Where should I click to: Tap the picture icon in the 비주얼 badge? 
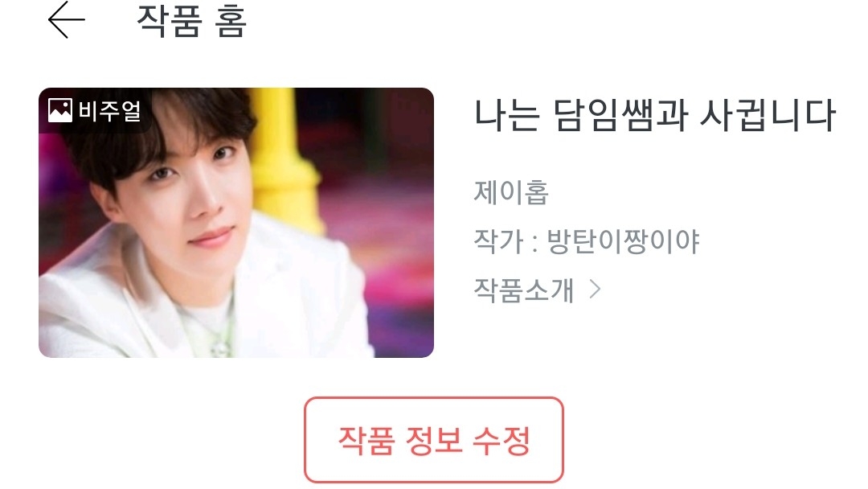(x=59, y=110)
